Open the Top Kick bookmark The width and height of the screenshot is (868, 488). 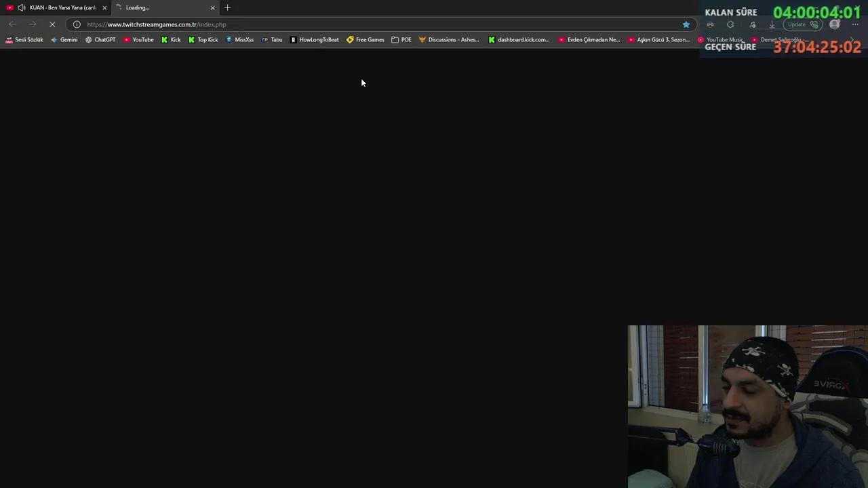(x=203, y=39)
